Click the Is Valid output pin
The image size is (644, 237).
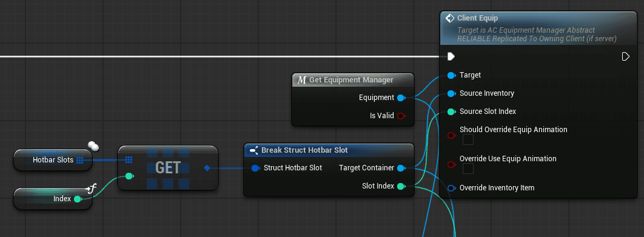click(x=401, y=116)
